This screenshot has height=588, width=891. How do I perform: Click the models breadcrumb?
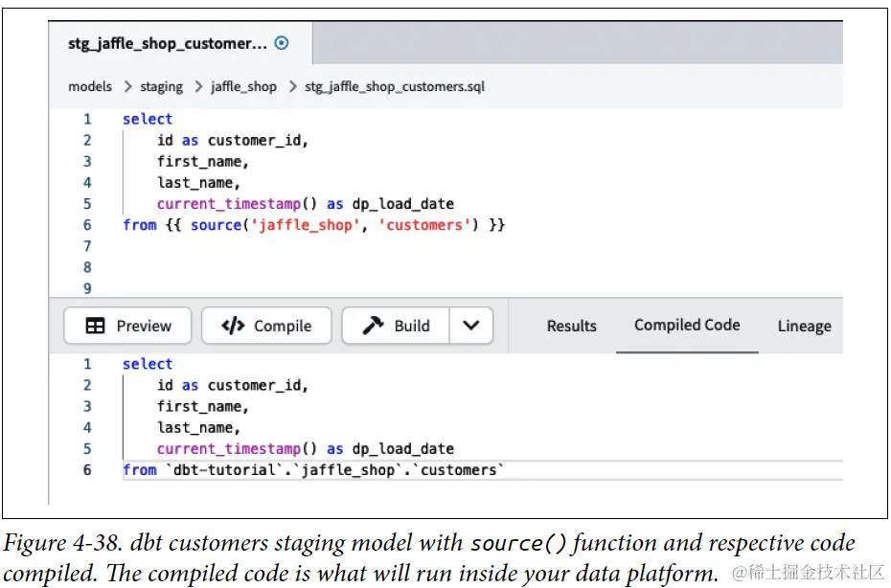[x=90, y=86]
